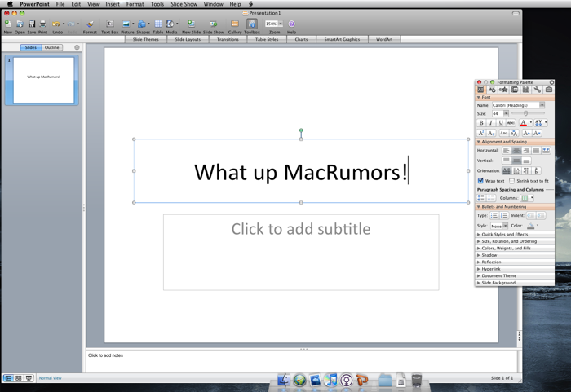
Task: Create a new presentation with New icon
Action: [x=7, y=24]
